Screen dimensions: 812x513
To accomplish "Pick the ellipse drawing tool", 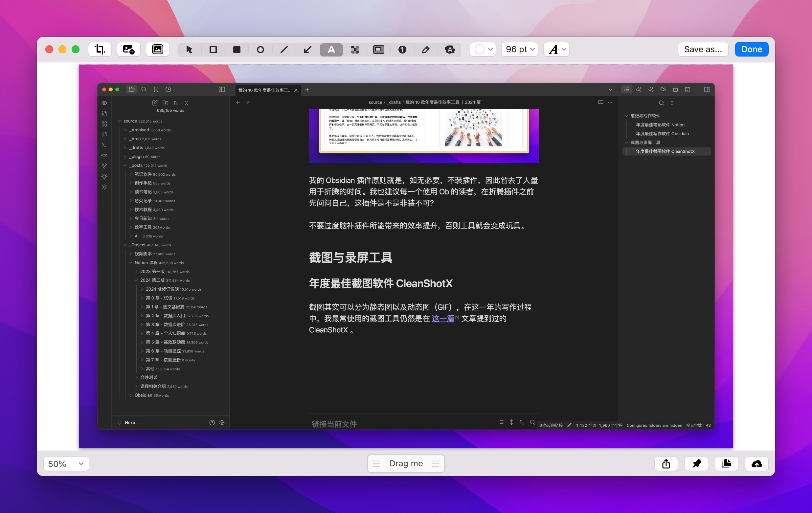I will tap(260, 50).
